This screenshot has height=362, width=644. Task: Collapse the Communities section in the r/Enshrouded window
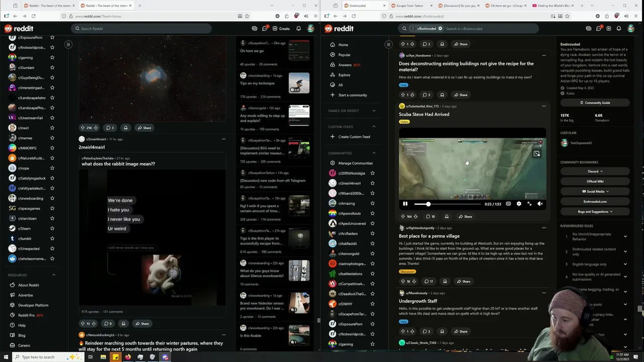[x=374, y=153]
